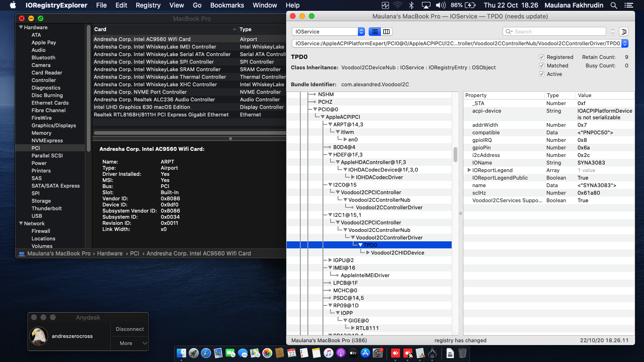Click the IORegistryExplorer search field
Screen dimensions: 644x362
554,32
